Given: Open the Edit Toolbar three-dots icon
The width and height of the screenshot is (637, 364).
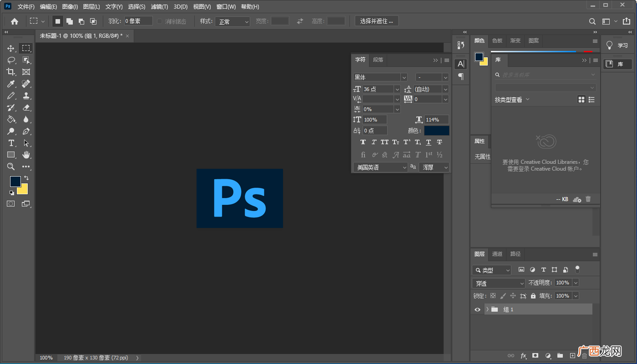Looking at the screenshot, I should (26, 167).
